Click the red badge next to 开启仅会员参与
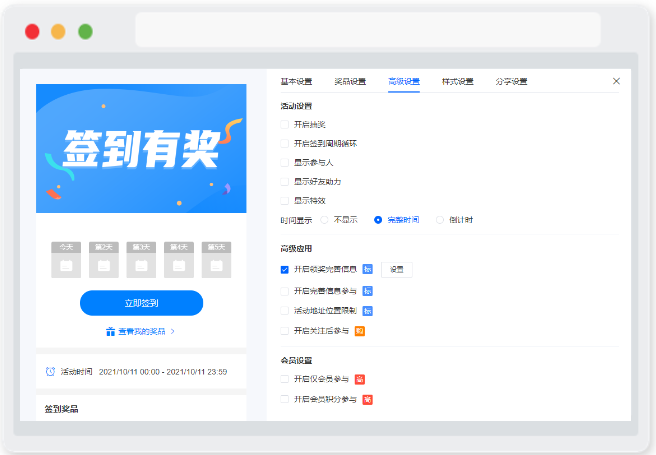The image size is (656, 455). click(x=360, y=379)
